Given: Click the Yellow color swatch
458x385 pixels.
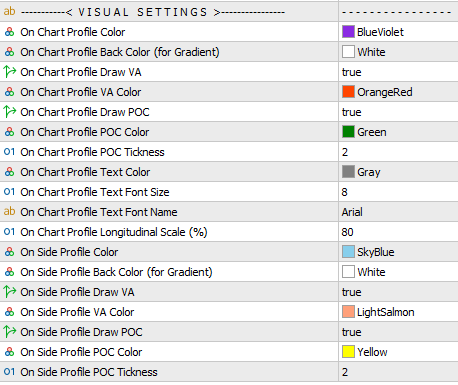Looking at the screenshot, I should point(348,352).
